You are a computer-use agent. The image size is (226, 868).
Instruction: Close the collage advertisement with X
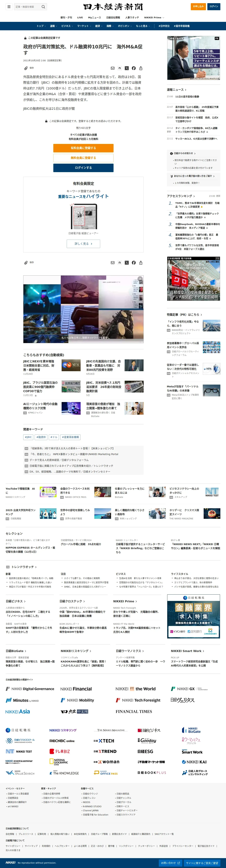pos(140,279)
